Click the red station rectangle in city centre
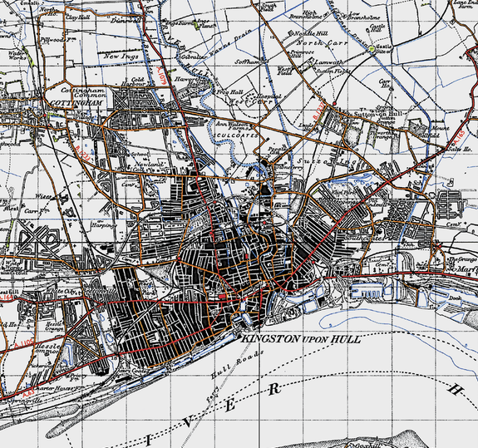This screenshot has height=448, width=478. click(222, 296)
